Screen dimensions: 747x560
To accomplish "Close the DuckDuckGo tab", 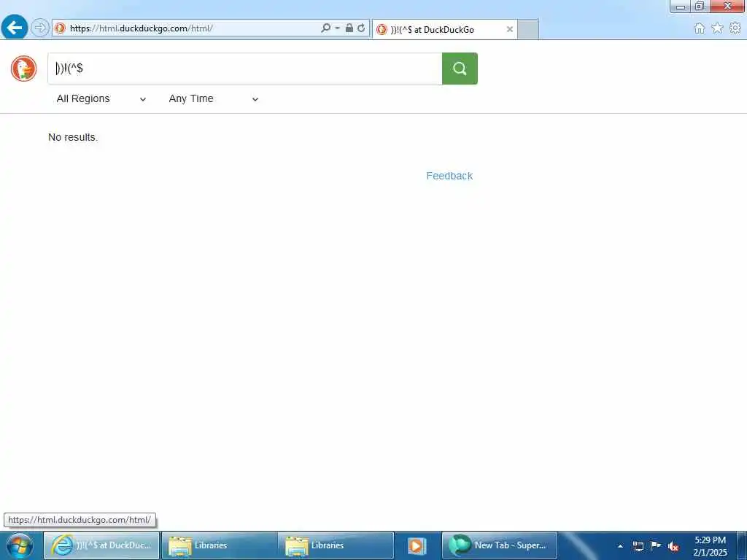I will 509,29.
